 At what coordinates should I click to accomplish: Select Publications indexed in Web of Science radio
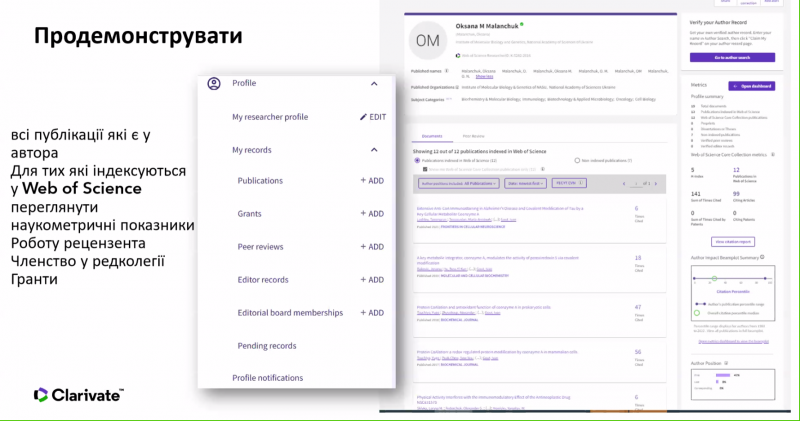417,160
